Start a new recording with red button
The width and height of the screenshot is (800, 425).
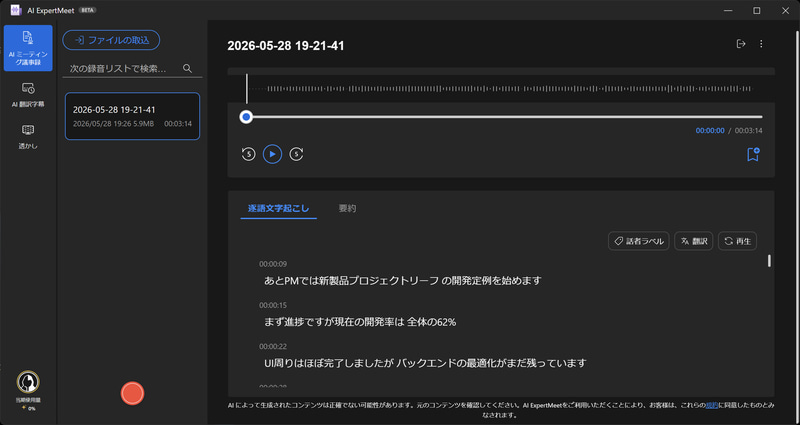pyautogui.click(x=132, y=393)
